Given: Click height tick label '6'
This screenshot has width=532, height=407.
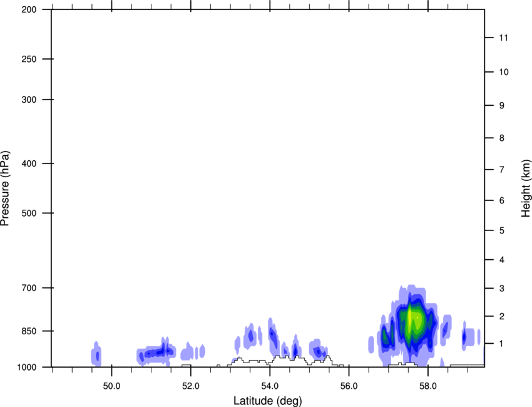Looking at the screenshot, I should click(x=502, y=200).
